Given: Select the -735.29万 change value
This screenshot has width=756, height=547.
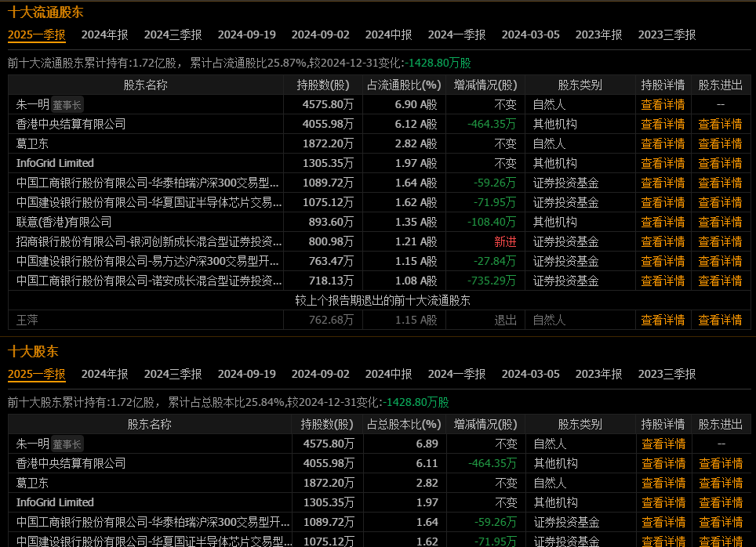Looking at the screenshot, I should [x=491, y=281].
